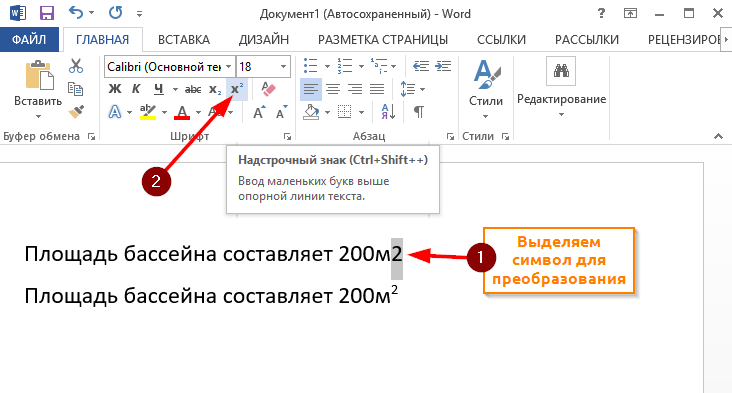Open the Styles (Стили) gallery

(x=486, y=89)
